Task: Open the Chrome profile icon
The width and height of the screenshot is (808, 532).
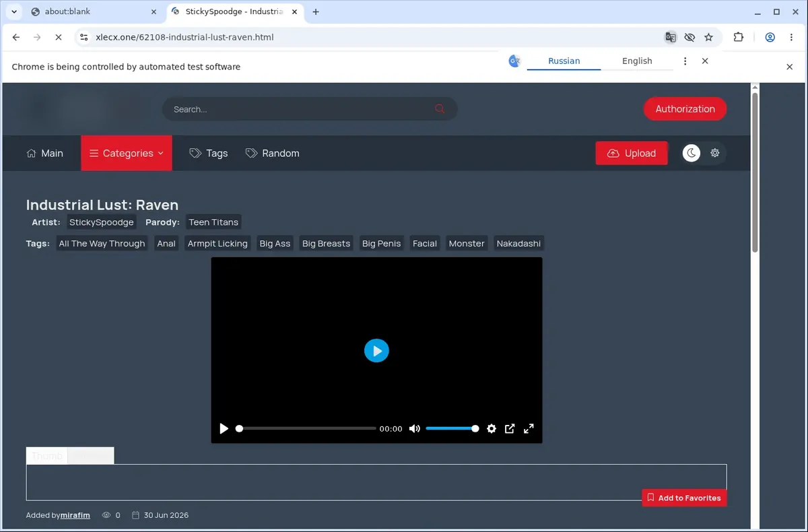Action: click(x=770, y=38)
